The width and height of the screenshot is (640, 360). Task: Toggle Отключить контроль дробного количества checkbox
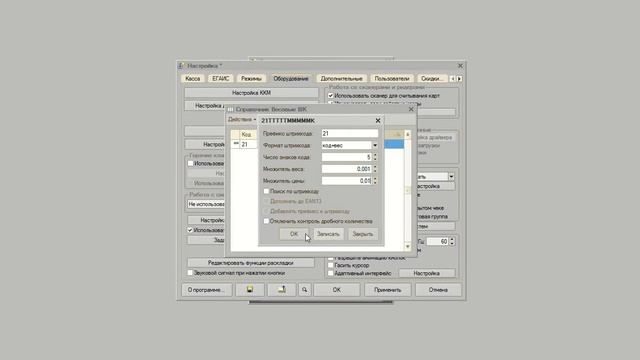pos(266,221)
